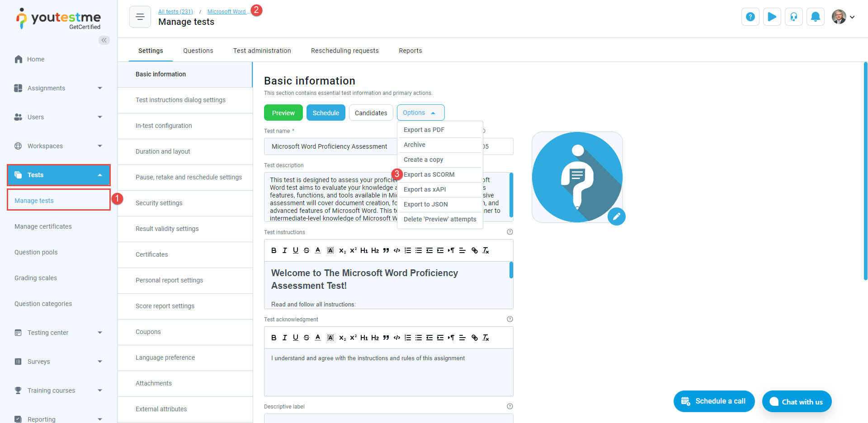Insert link in Test acknowledgment toolbar
Screen dimensions: 868x423
pos(475,338)
